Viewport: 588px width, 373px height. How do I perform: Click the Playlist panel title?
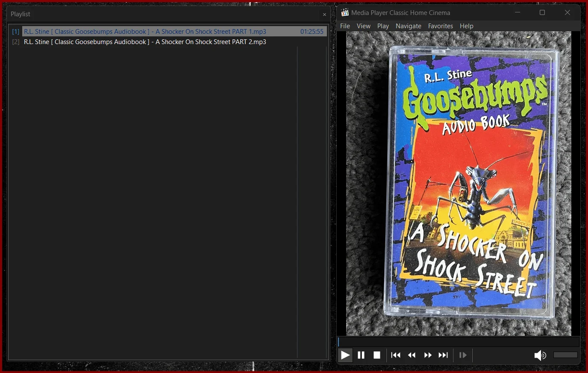(x=21, y=14)
